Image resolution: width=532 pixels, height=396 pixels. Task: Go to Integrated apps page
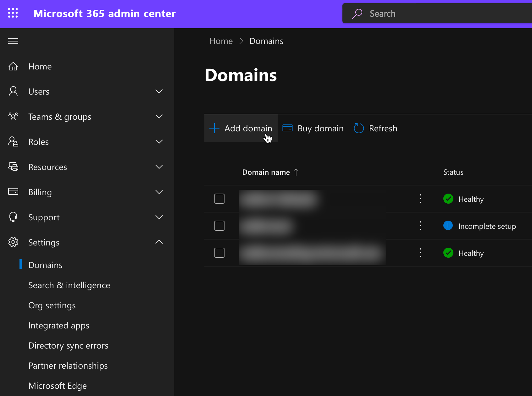59,326
